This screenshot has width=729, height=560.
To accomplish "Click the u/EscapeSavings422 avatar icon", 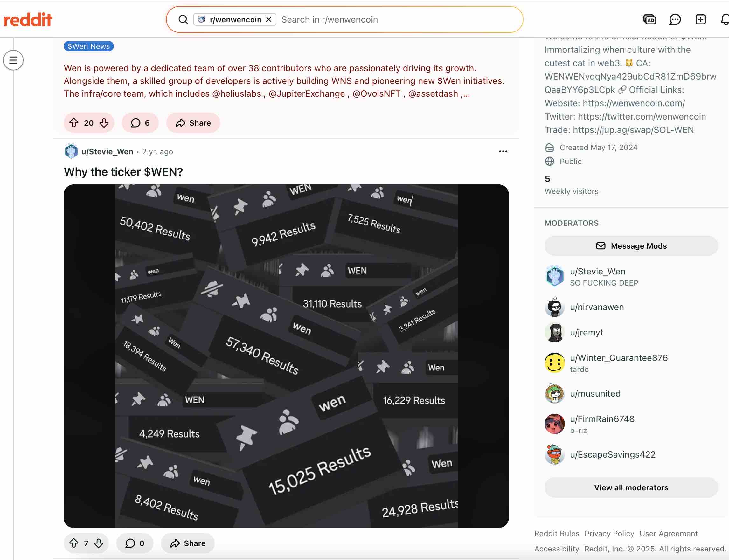I will (x=555, y=455).
